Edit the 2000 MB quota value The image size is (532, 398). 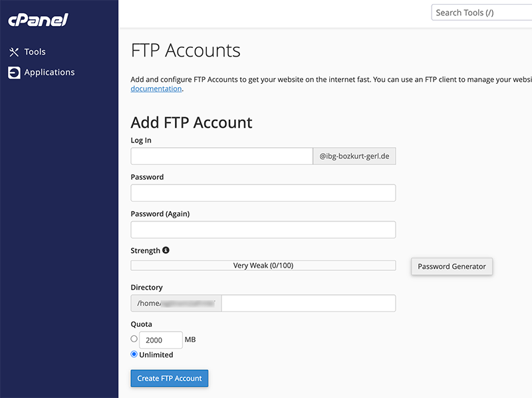[161, 339]
